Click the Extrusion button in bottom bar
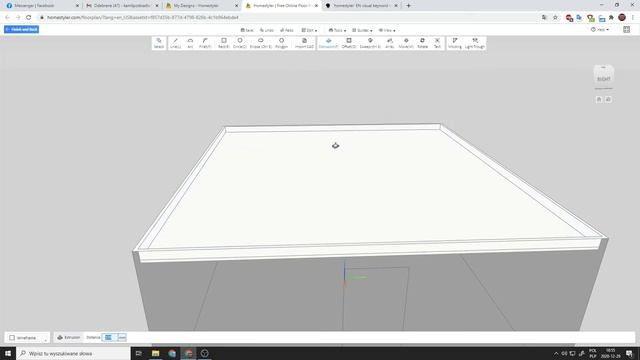This screenshot has width=640, height=360. (69, 338)
